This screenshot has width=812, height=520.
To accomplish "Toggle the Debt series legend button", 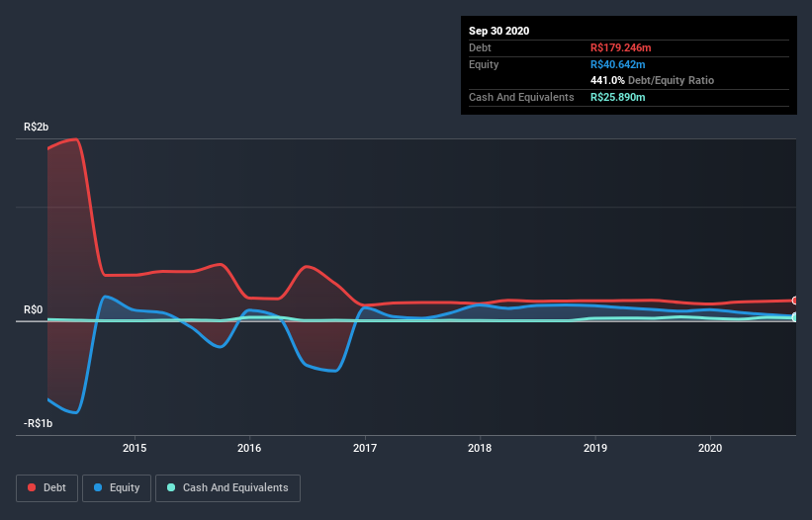I will click(46, 488).
